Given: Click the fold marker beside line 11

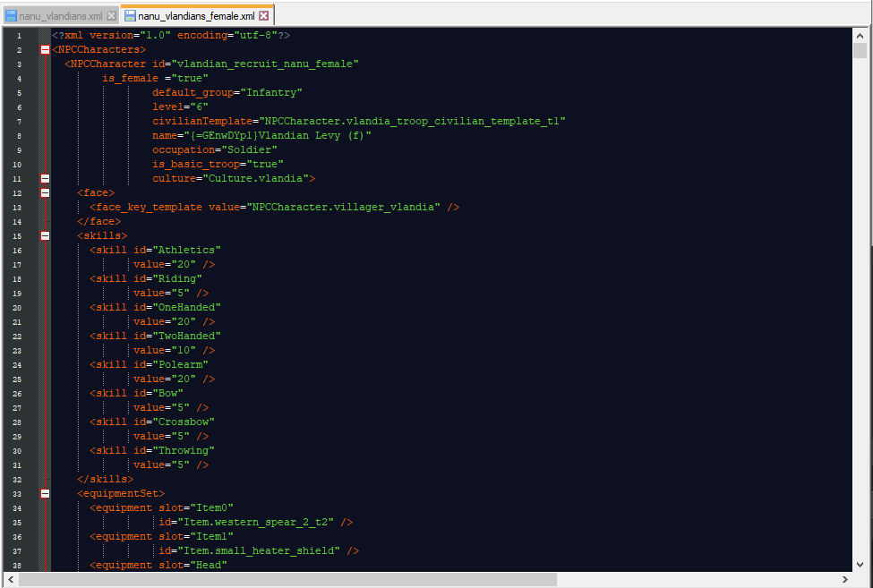Looking at the screenshot, I should (x=45, y=179).
